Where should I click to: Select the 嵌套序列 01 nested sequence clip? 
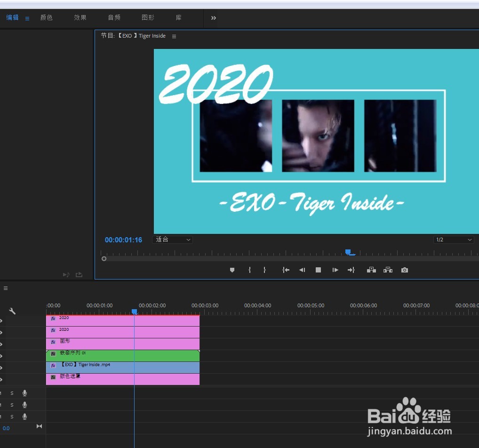click(123, 356)
